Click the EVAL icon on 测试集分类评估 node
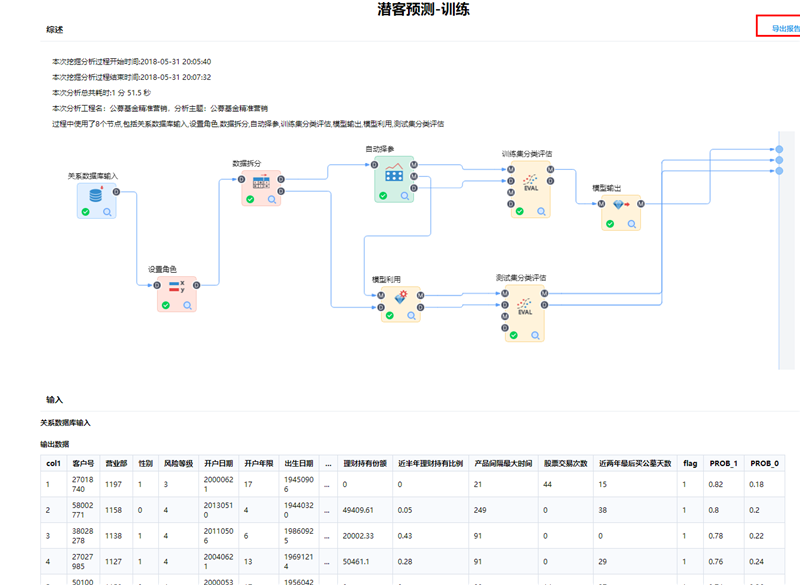Viewport: 800px width, 585px height. coord(525,306)
